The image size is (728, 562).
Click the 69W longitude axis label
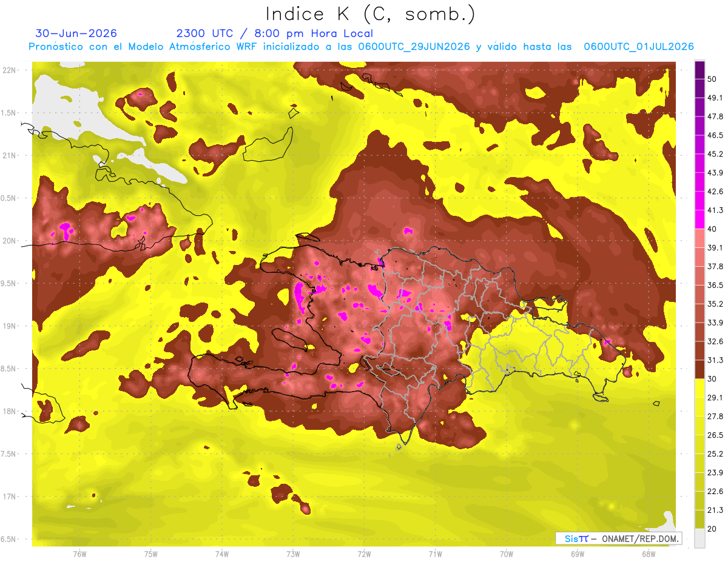[577, 554]
